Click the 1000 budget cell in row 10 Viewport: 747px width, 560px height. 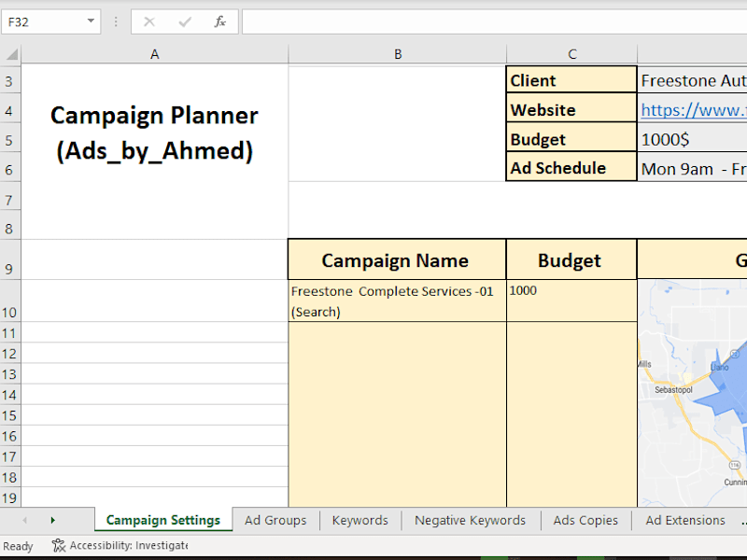click(571, 301)
